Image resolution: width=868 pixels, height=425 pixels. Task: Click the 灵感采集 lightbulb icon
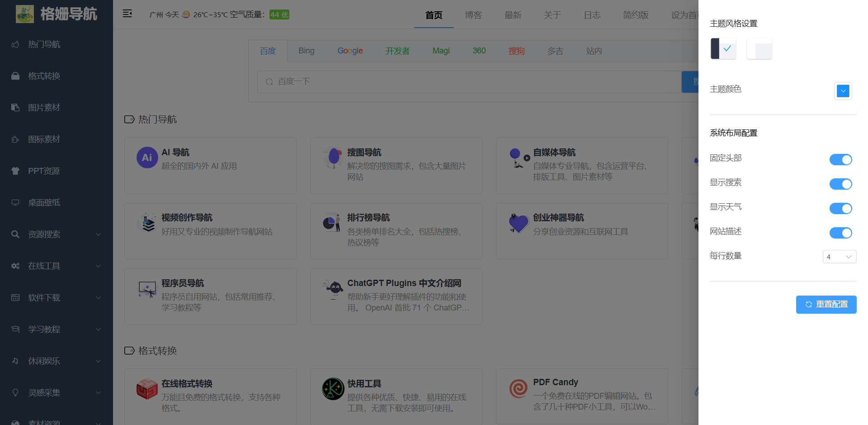(15, 393)
